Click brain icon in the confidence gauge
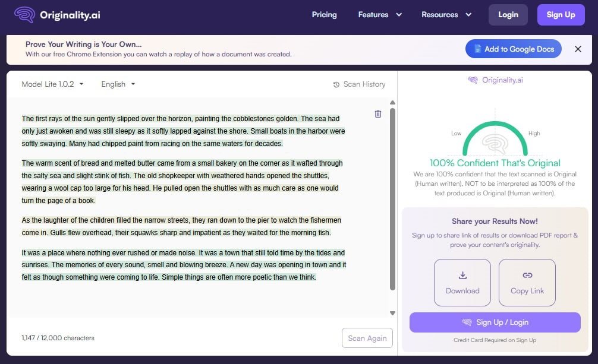Screen dimensions: 598x364 pyautogui.click(x=495, y=143)
